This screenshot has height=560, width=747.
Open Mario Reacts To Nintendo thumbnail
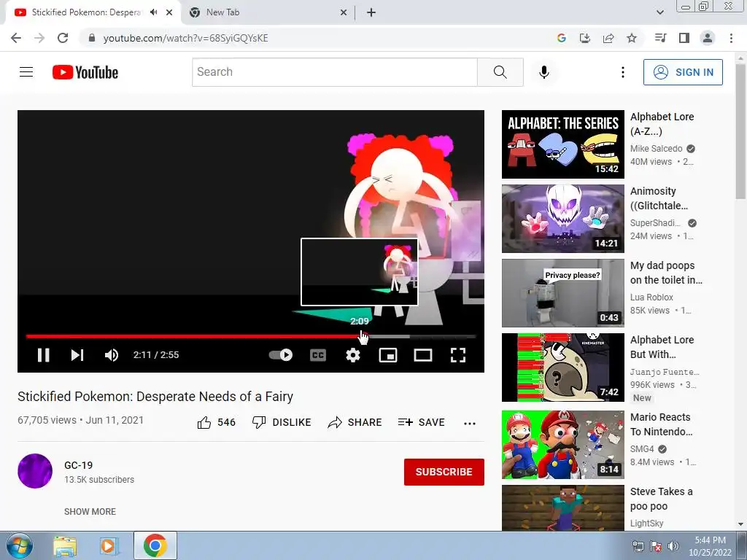click(562, 444)
